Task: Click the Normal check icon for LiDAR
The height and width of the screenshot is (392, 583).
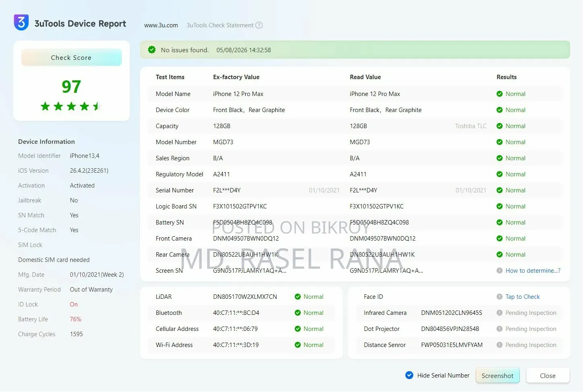Action: click(298, 297)
